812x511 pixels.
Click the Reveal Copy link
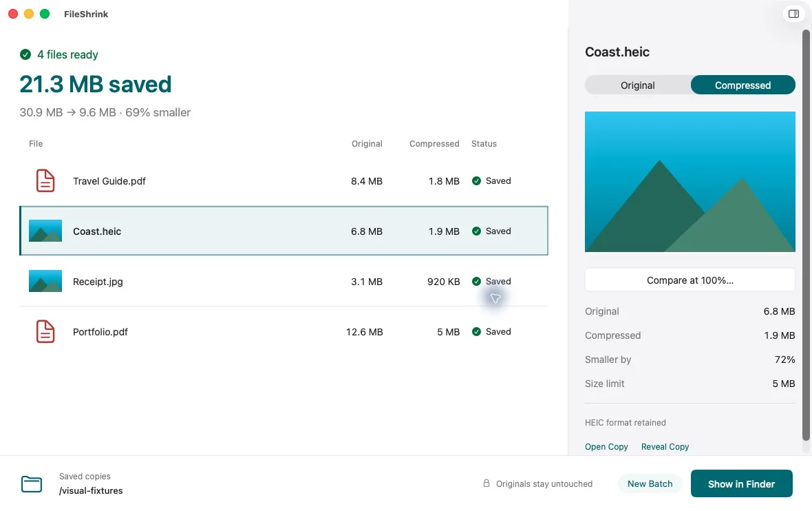click(x=665, y=447)
